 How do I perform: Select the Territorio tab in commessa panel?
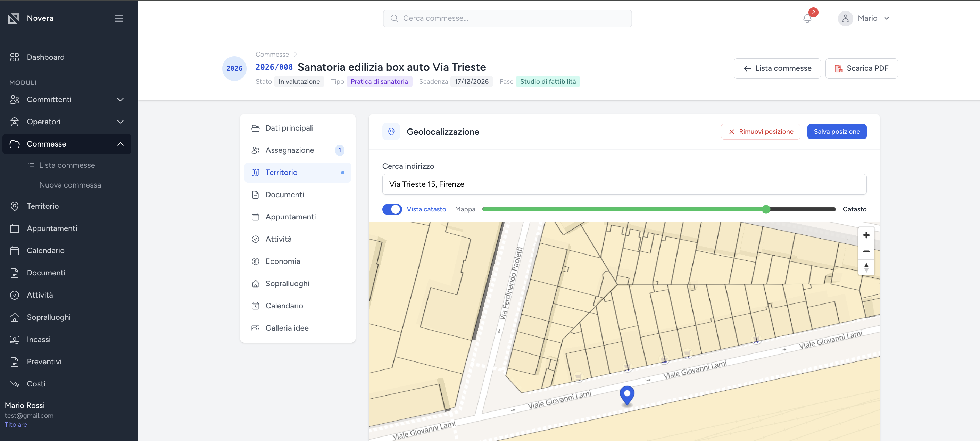298,173
